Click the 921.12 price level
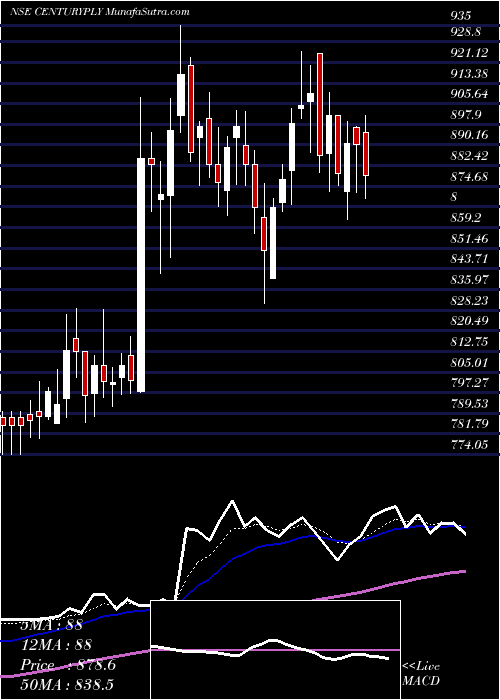500x700 pixels. tap(469, 53)
